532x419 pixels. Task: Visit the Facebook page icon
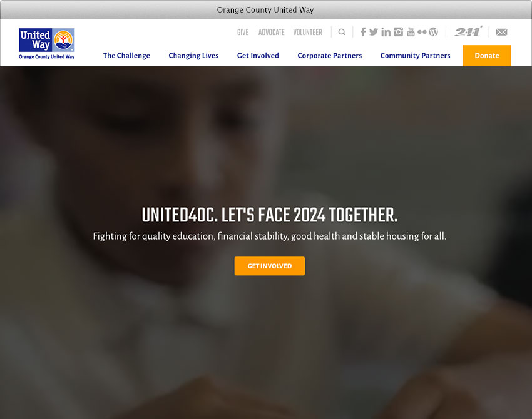363,32
